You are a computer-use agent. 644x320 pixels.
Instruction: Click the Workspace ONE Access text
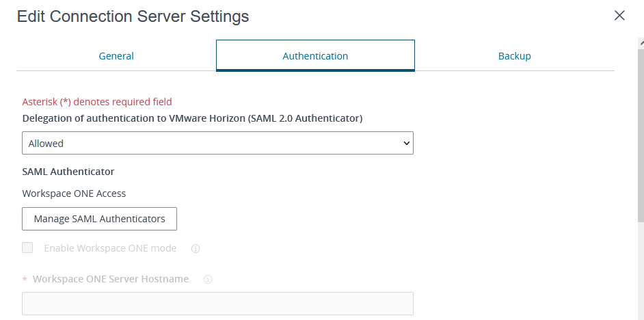pyautogui.click(x=74, y=194)
